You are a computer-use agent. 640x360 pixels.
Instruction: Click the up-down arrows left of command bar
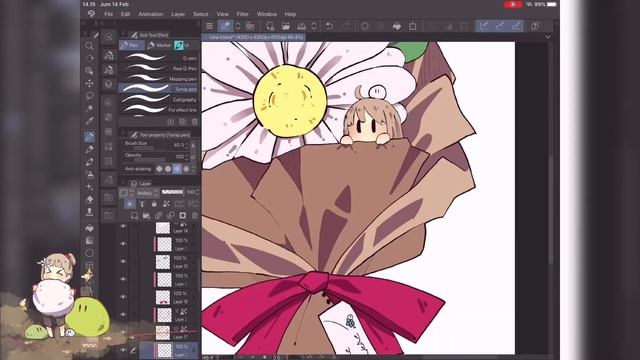pos(238,26)
